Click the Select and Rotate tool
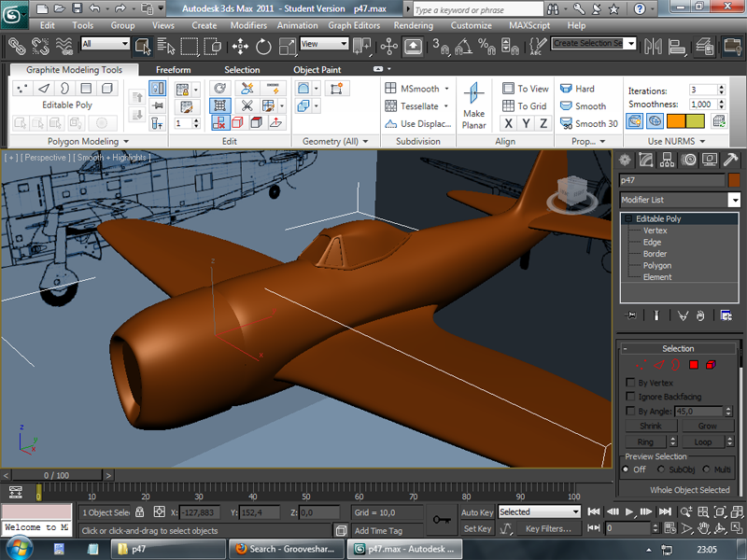The height and width of the screenshot is (560, 747). pos(263,45)
